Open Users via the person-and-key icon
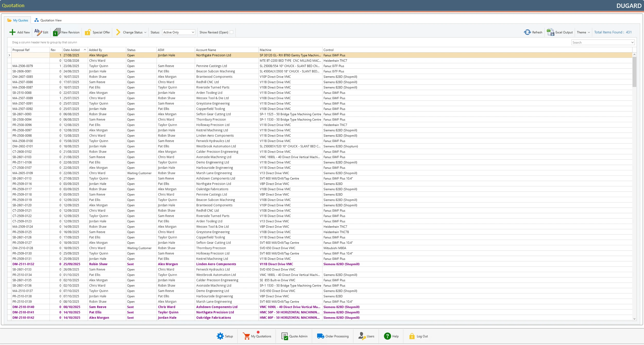The height and width of the screenshot is (345, 644). 362,336
